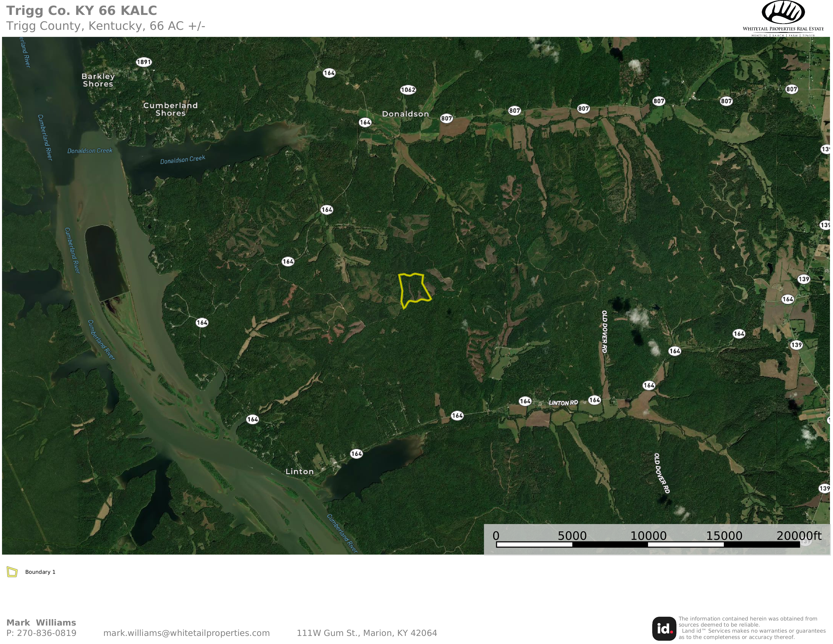Click the Donaldson town label
833x644 pixels.
tap(406, 114)
